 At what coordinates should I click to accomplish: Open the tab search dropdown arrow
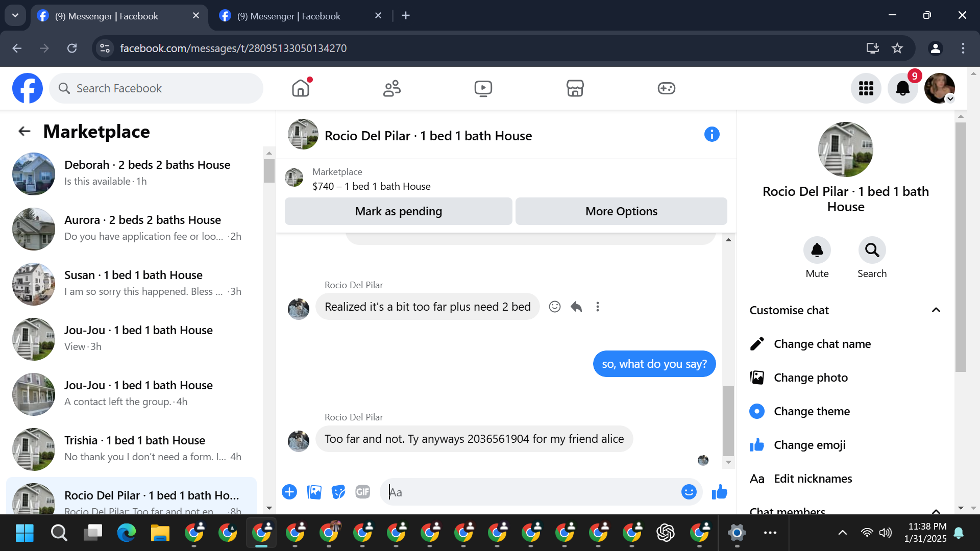(x=15, y=15)
